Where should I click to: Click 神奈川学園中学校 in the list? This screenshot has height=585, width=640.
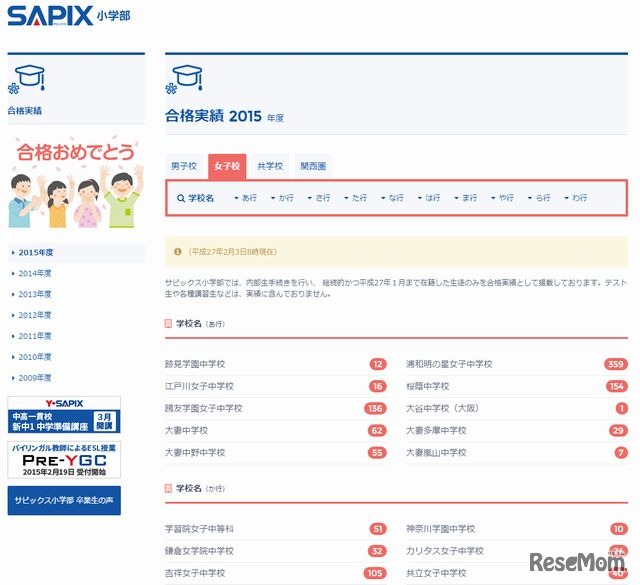click(x=440, y=529)
